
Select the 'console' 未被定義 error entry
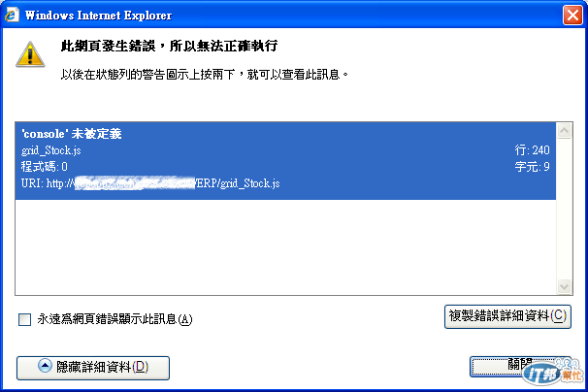click(285, 160)
